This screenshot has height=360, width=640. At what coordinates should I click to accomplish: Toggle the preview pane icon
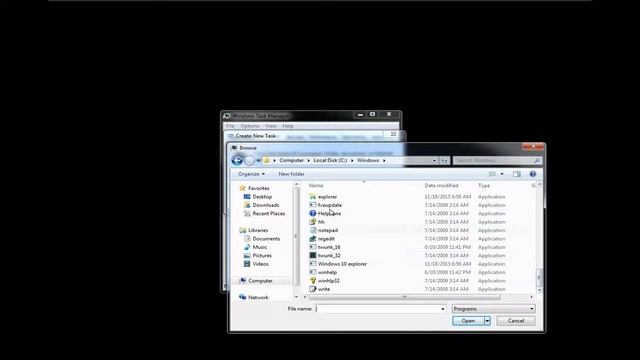point(517,174)
